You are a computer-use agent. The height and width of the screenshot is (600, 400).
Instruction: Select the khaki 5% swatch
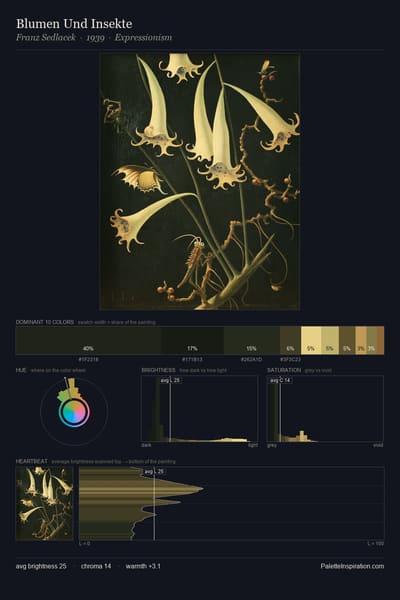(330, 340)
